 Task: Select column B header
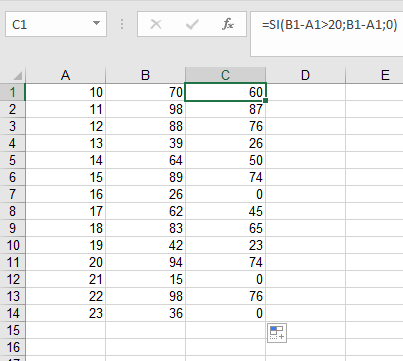click(145, 75)
